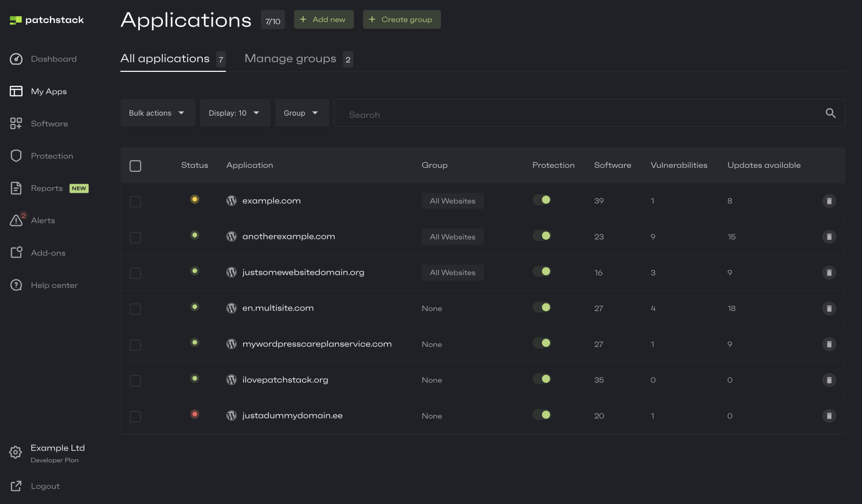This screenshot has height=504, width=862.
Task: Open the Group filter dropdown
Action: [301, 113]
